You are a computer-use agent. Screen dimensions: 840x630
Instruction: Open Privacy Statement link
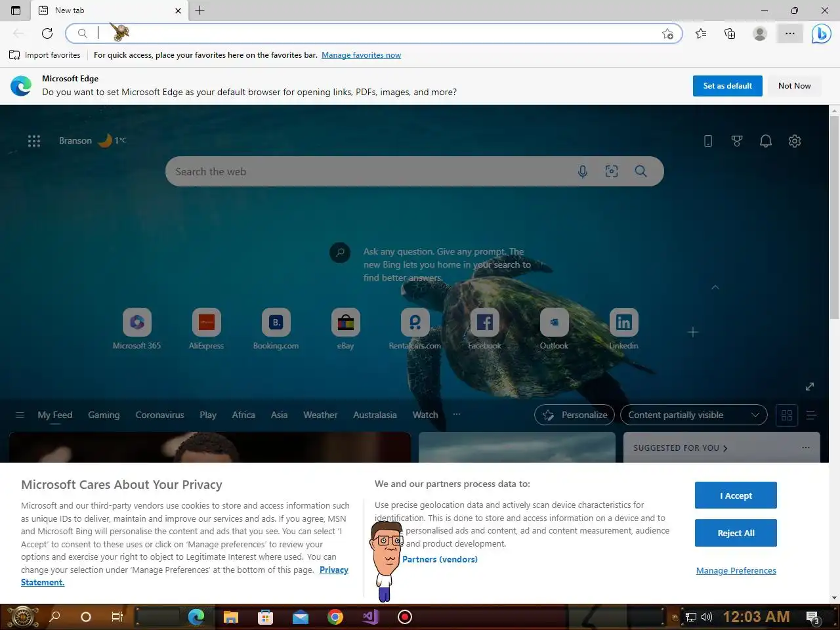[184, 576]
